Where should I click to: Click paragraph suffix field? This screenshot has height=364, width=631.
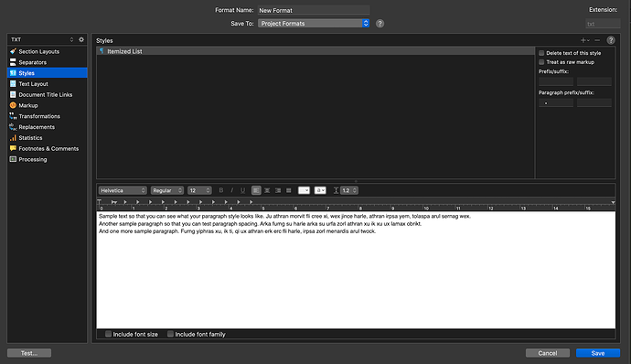click(594, 103)
